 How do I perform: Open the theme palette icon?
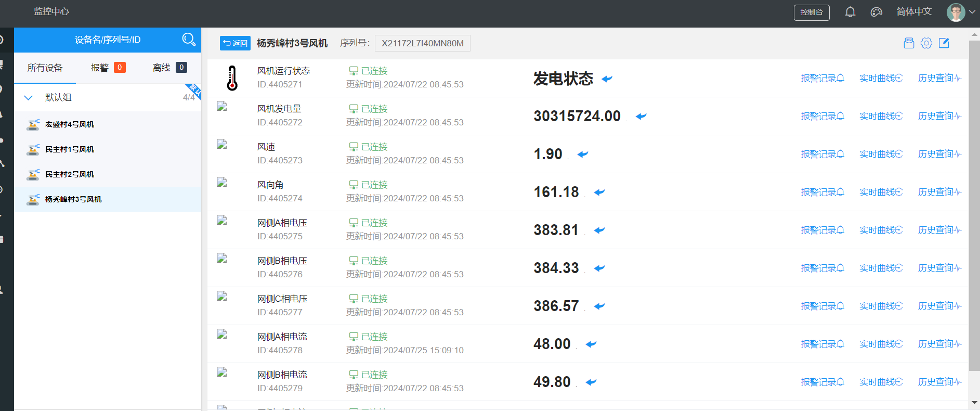[877, 12]
